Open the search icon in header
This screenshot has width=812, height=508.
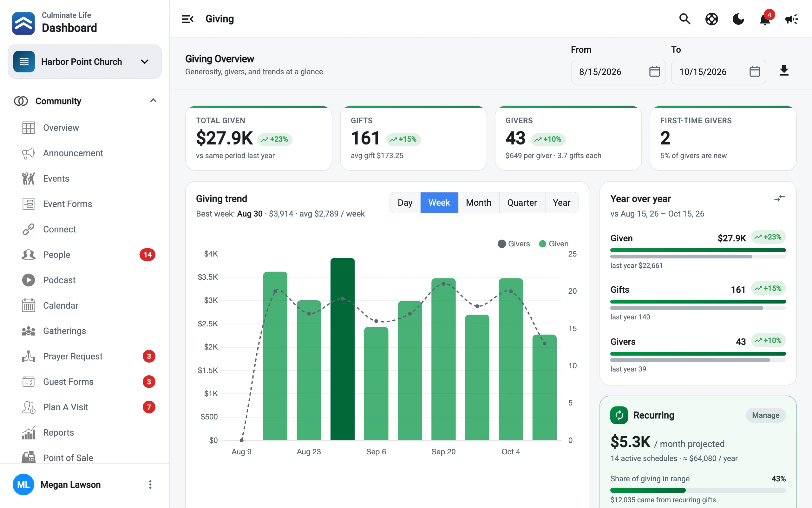(684, 19)
